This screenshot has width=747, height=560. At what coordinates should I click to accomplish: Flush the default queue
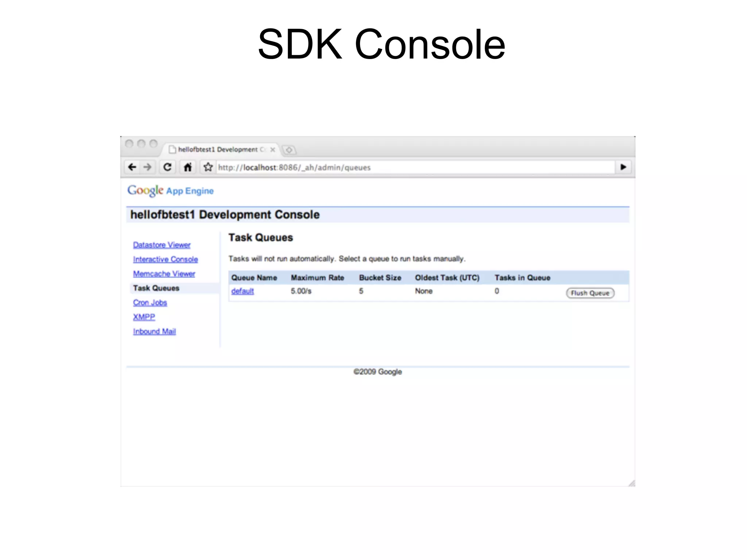(x=590, y=293)
